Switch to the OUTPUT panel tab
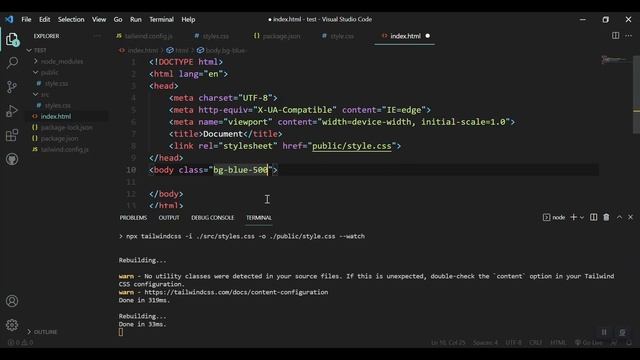Viewport: 640px width, 360px height. coord(169,218)
